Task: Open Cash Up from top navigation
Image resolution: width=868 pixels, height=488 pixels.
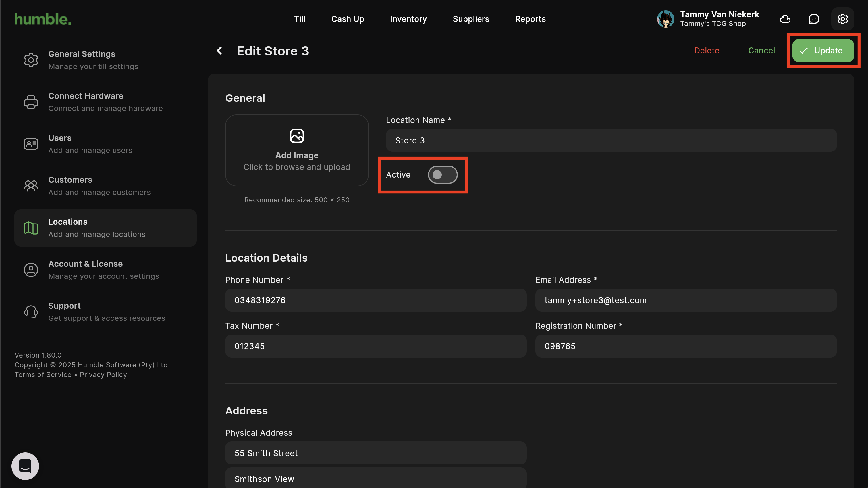Action: tap(348, 19)
